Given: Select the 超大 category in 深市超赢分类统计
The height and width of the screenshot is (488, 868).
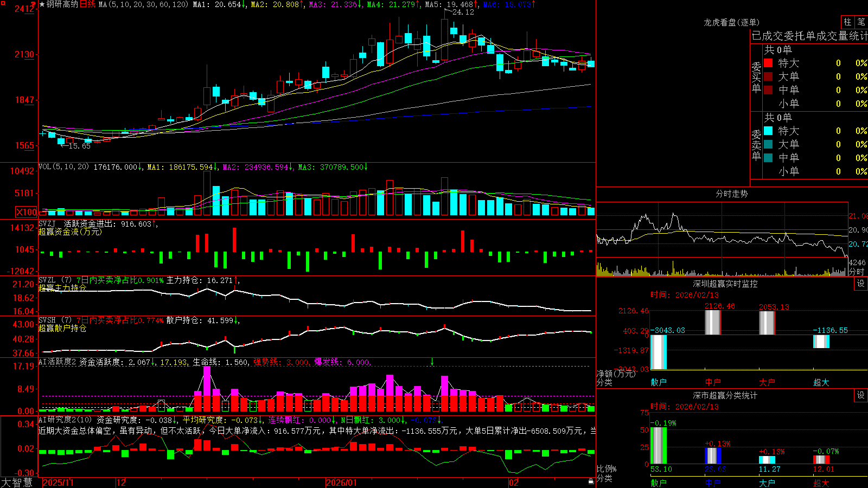Looking at the screenshot, I should [x=821, y=483].
